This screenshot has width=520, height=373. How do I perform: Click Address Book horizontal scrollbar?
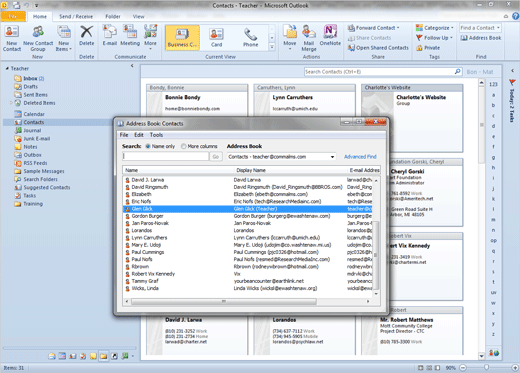(223, 301)
